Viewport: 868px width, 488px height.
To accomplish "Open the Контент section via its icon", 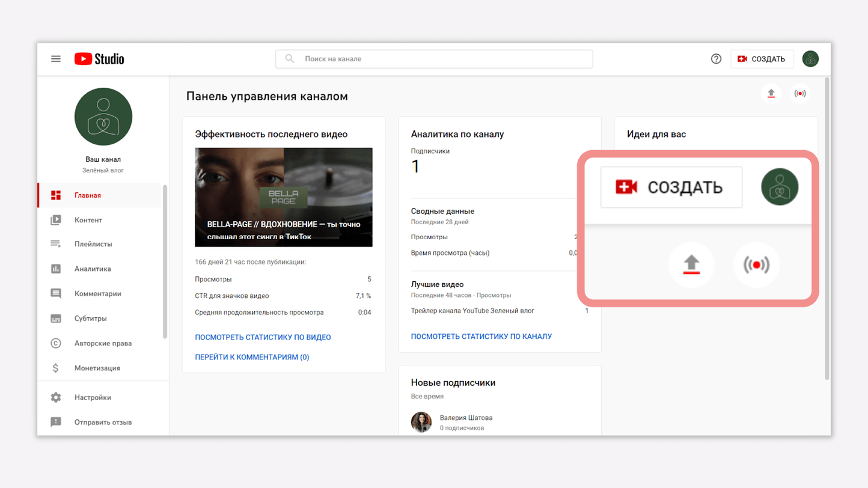I will [55, 219].
